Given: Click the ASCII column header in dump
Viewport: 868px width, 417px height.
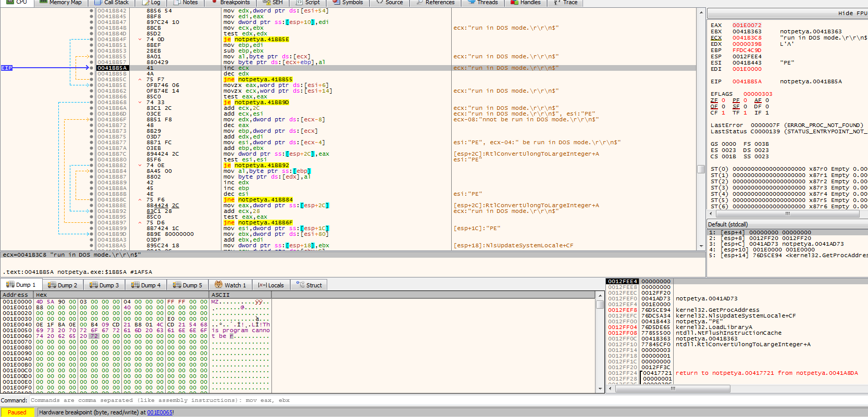Looking at the screenshot, I should (x=240, y=295).
